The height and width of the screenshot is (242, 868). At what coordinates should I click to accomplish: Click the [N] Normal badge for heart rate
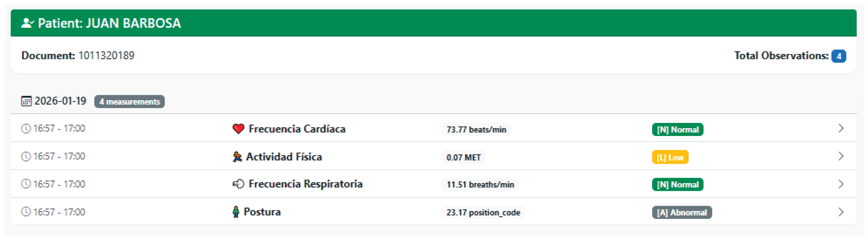click(x=677, y=130)
